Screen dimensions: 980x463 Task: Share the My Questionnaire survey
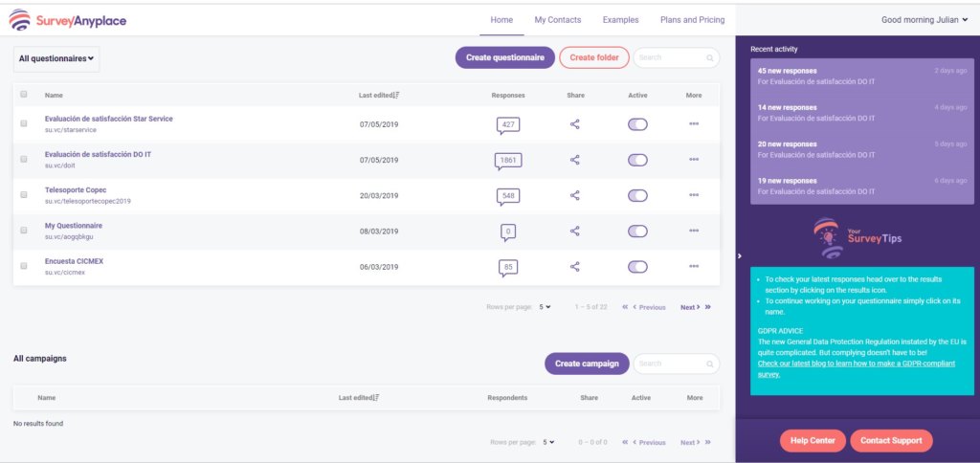pyautogui.click(x=575, y=231)
